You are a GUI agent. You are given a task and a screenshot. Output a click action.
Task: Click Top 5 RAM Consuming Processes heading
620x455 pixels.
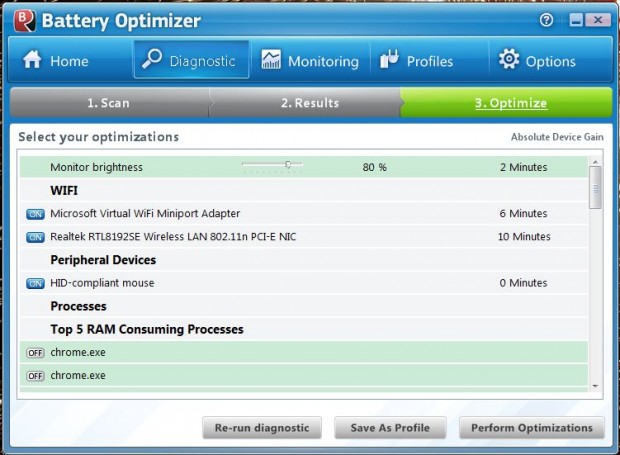(x=147, y=329)
